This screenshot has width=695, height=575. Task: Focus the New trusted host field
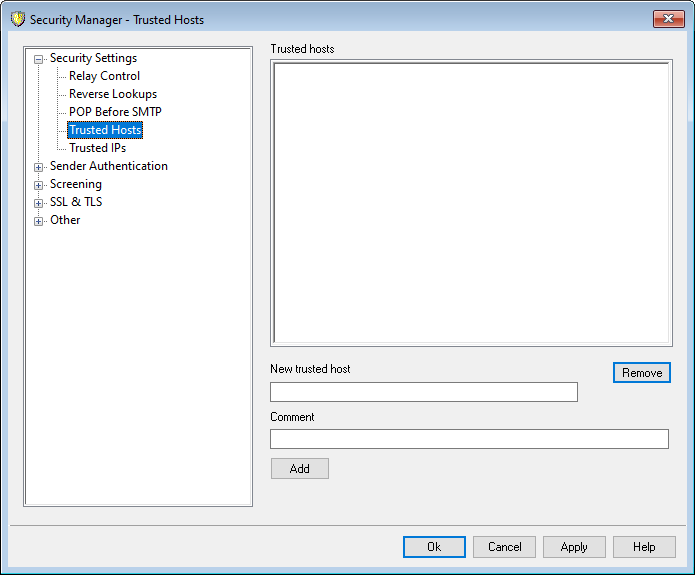coord(424,392)
